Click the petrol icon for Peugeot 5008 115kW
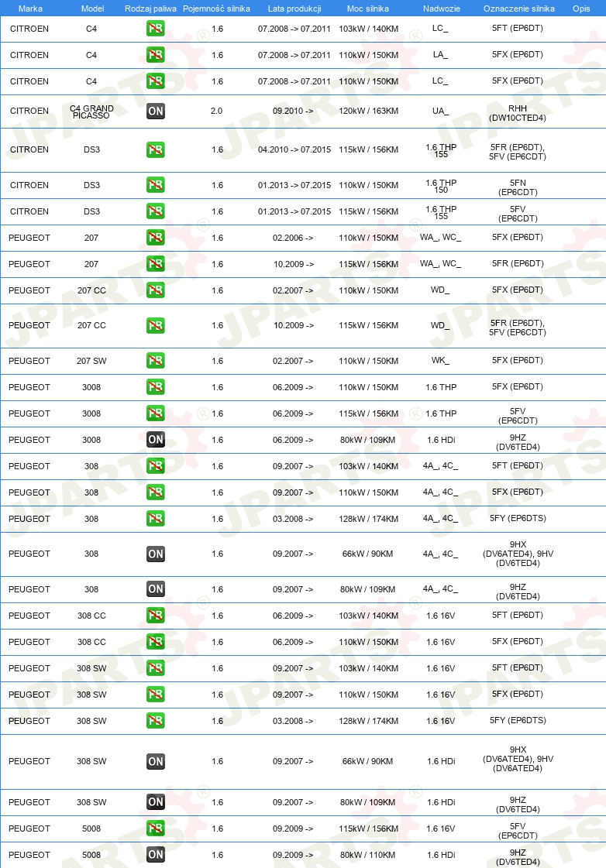Image resolution: width=606 pixels, height=868 pixels. [x=156, y=829]
